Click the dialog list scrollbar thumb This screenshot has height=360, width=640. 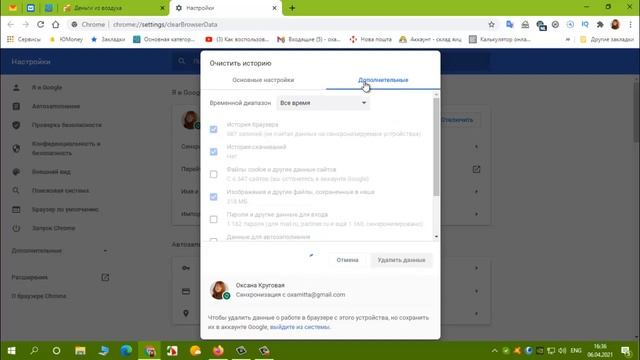(436, 147)
